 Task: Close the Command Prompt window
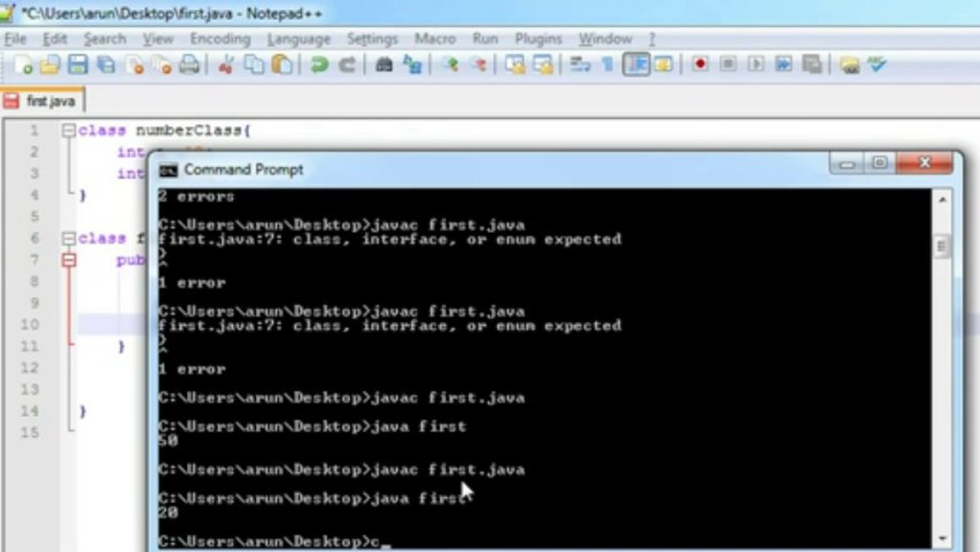point(926,164)
